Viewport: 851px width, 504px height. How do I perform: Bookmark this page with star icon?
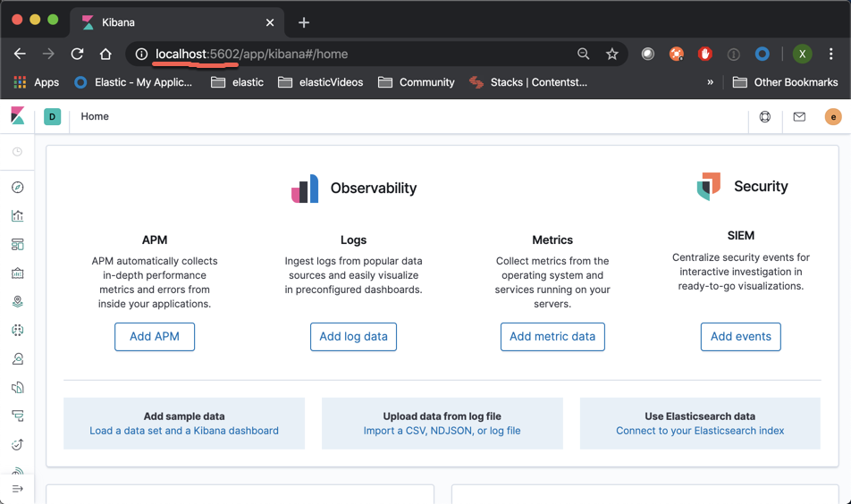(x=612, y=54)
